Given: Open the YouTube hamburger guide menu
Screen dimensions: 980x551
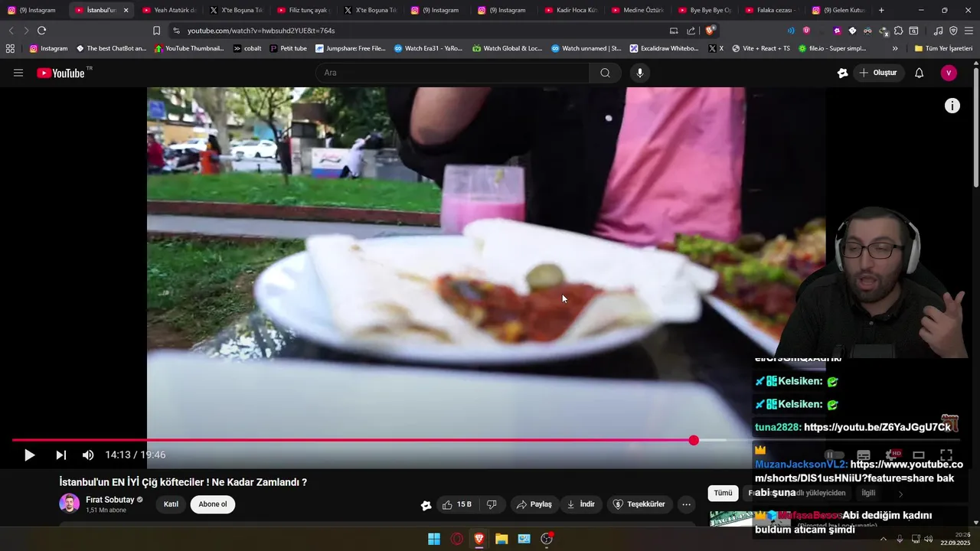Looking at the screenshot, I should tap(18, 73).
